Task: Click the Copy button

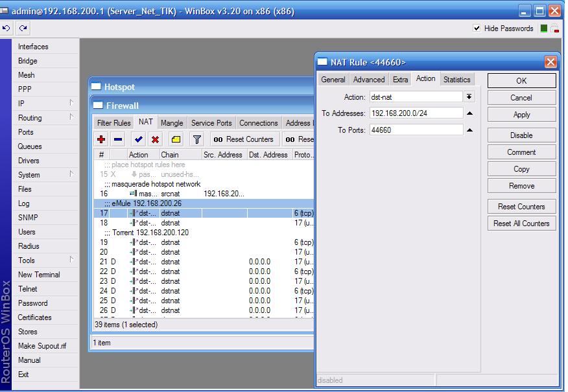Action: coord(521,169)
